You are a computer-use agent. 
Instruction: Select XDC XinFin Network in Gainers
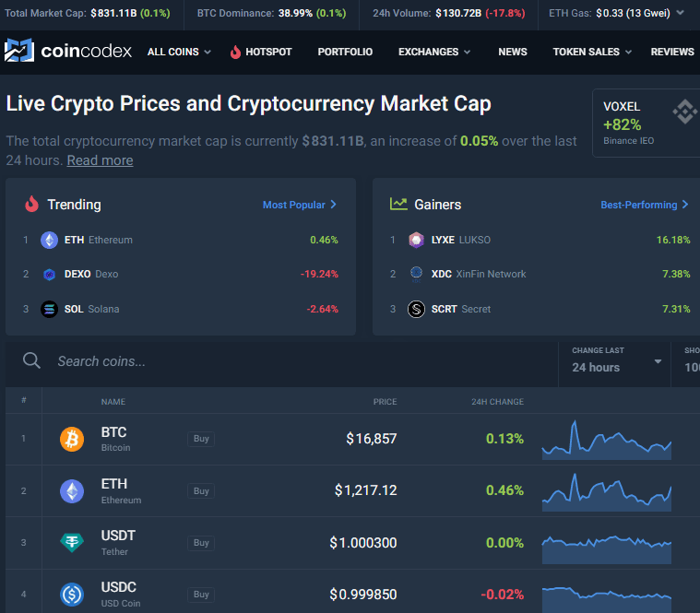point(540,274)
